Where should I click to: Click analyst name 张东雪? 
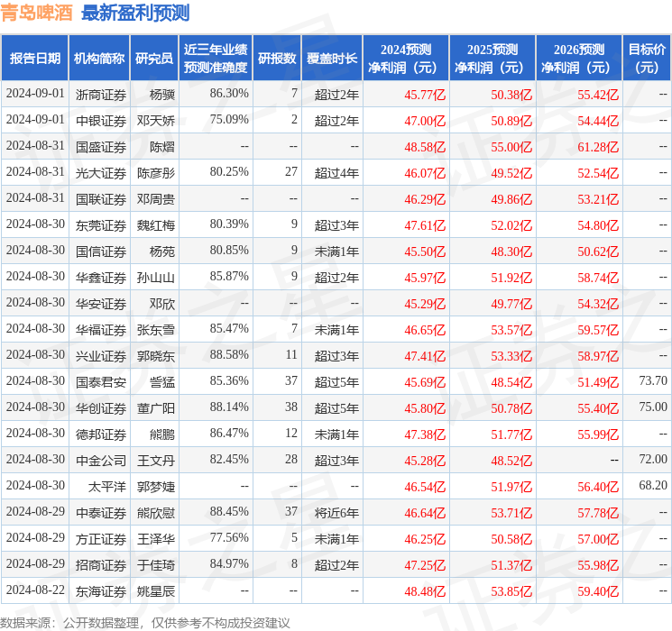point(155,330)
